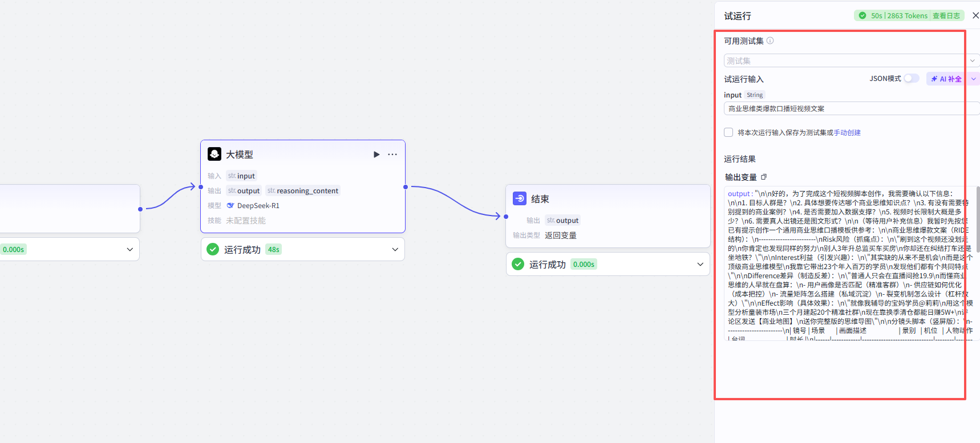Select the reasoning_content output tag
The image size is (980, 443).
pos(303,191)
